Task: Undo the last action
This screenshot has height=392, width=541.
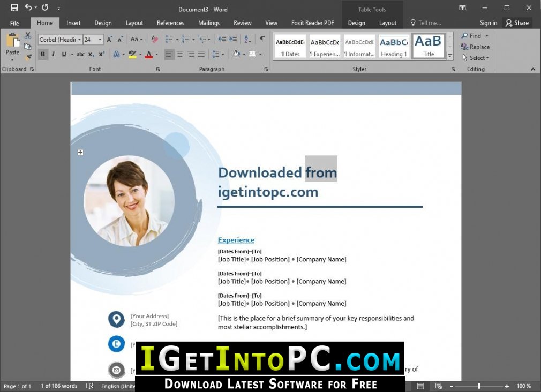Action: click(28, 7)
